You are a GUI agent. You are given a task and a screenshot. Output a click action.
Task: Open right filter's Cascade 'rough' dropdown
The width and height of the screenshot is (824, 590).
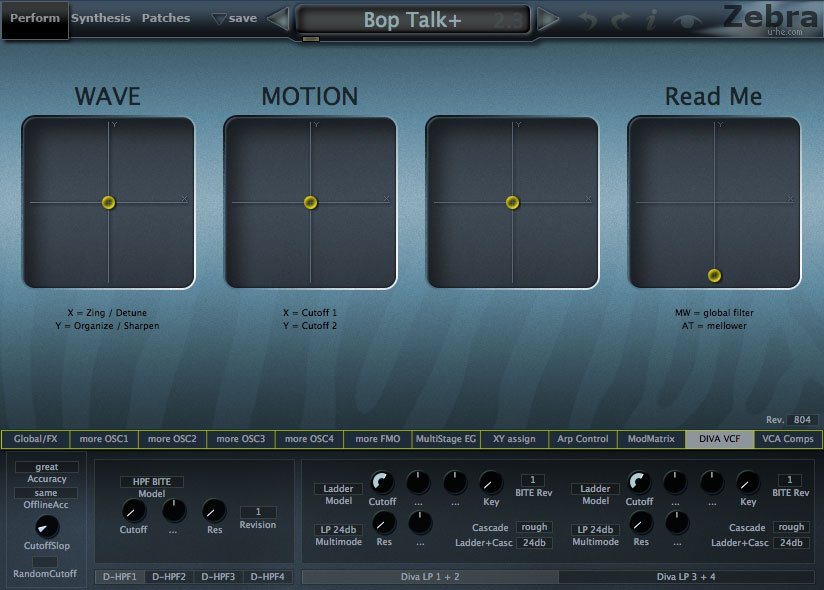click(791, 527)
